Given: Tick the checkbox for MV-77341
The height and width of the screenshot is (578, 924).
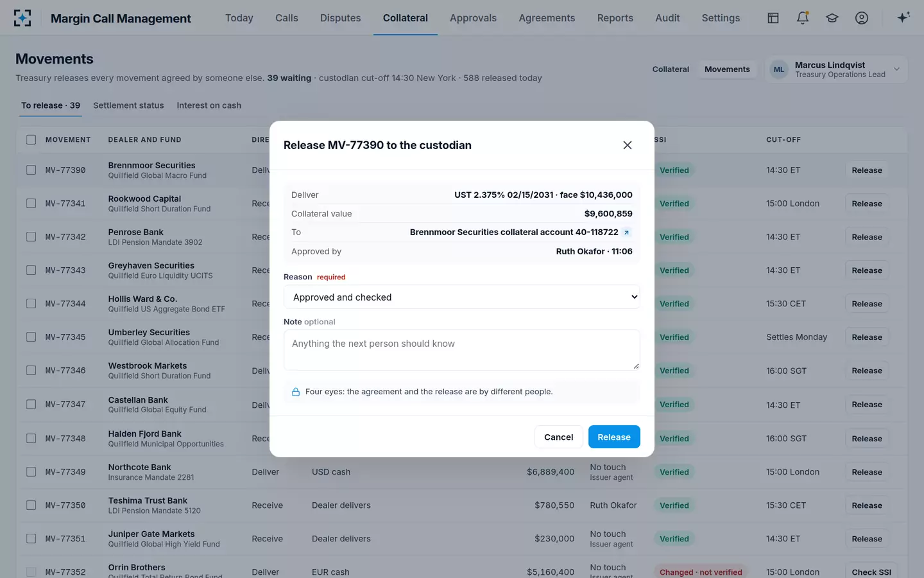Looking at the screenshot, I should click(31, 204).
